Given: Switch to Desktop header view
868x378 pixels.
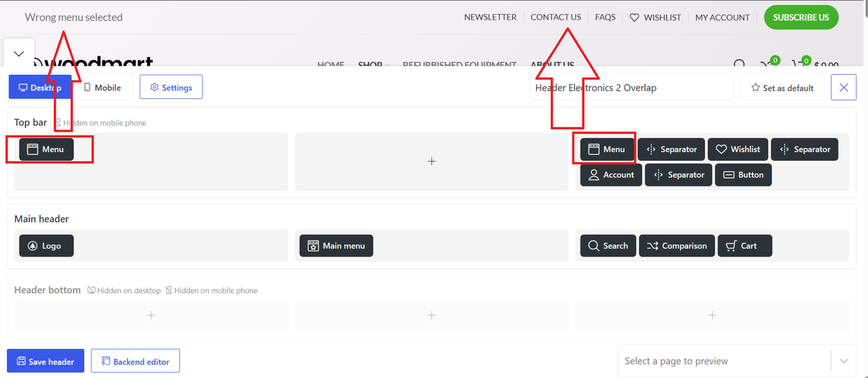Looking at the screenshot, I should click(x=39, y=88).
